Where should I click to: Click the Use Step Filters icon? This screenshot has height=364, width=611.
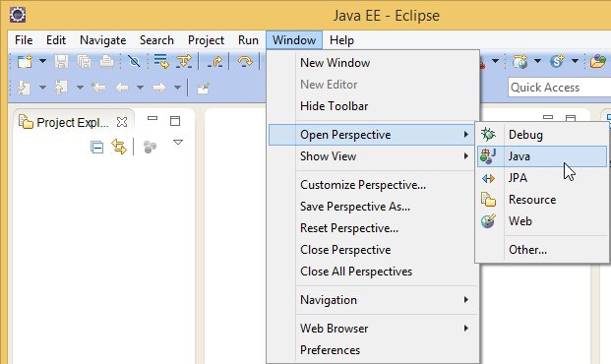point(161,62)
